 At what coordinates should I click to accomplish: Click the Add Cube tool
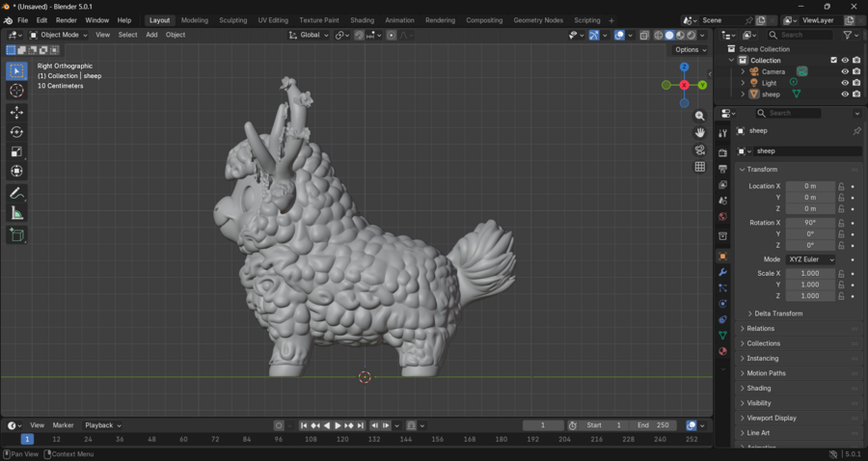point(16,234)
